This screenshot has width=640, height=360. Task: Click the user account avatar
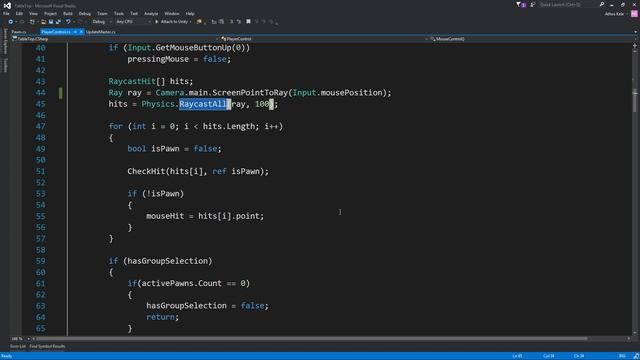[x=634, y=13]
